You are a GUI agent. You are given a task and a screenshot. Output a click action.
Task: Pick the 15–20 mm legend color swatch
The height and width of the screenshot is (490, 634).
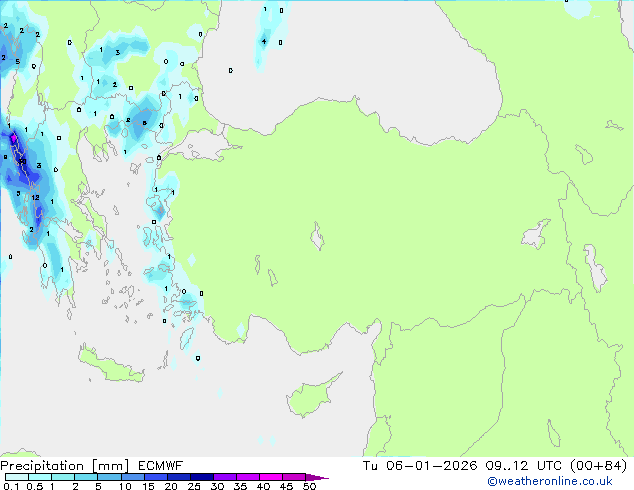(x=155, y=477)
